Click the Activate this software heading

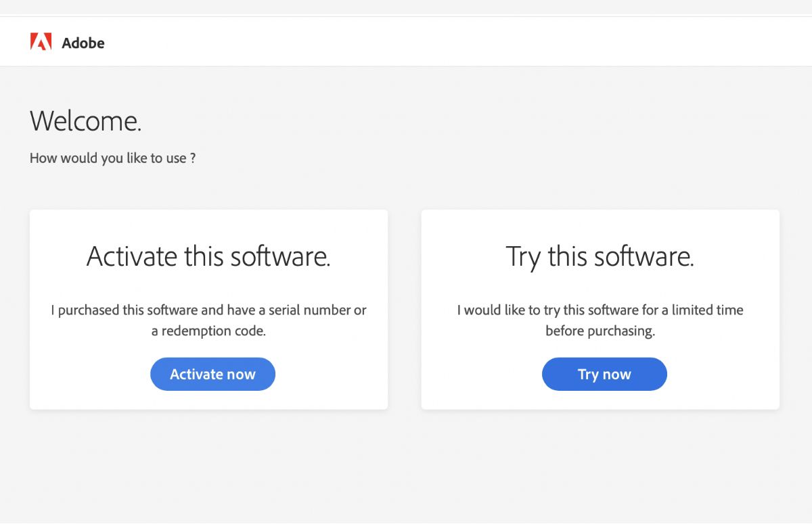(x=208, y=257)
